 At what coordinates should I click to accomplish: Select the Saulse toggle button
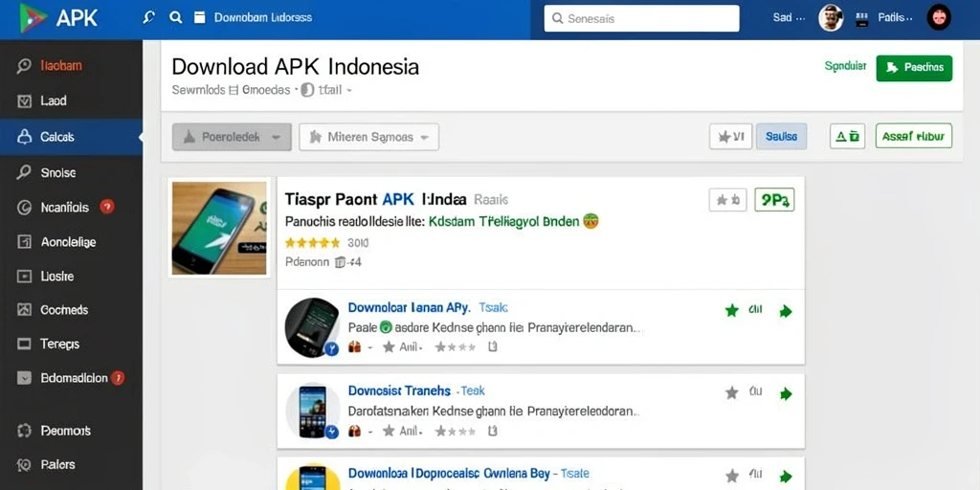(x=781, y=136)
